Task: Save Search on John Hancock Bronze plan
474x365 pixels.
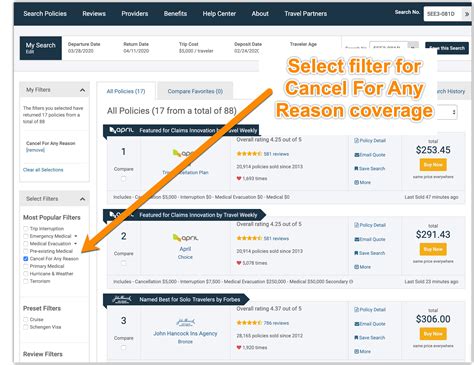Action: (369, 338)
